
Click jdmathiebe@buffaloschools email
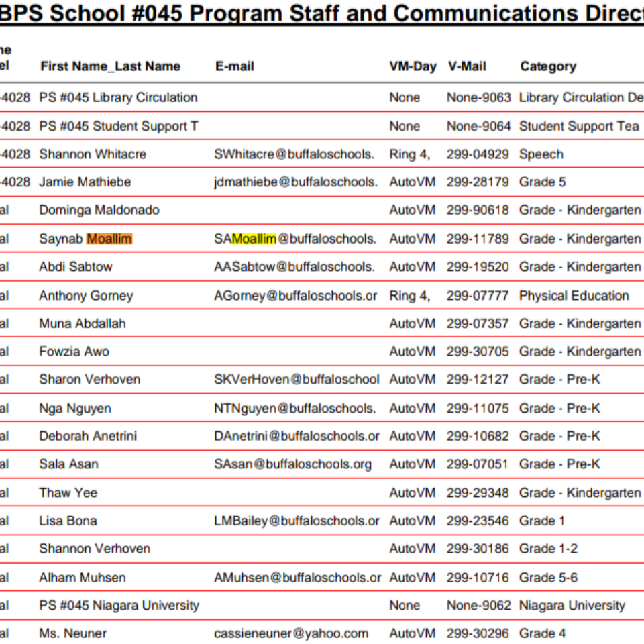pyautogui.click(x=296, y=182)
